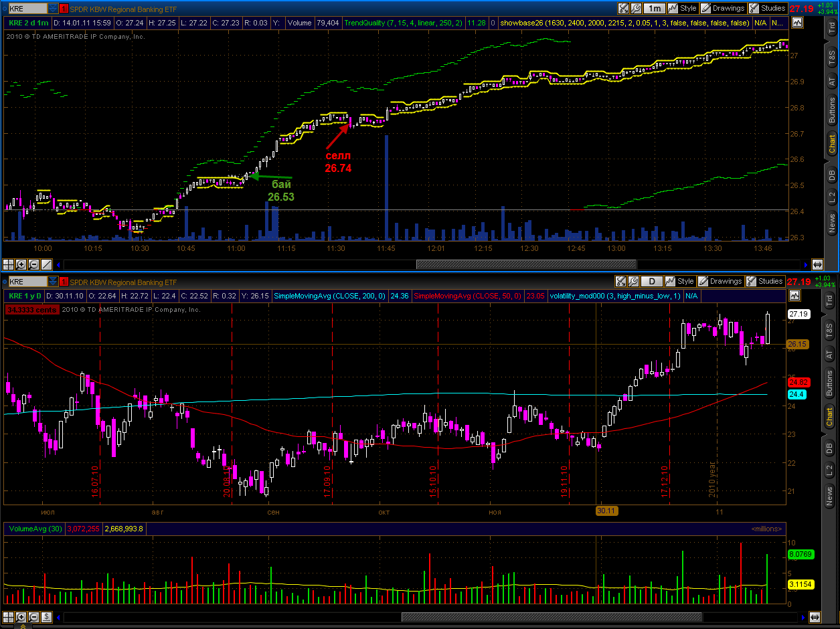Toggle the dollar sign button in lower chart
This screenshot has width=840, height=629.
[x=48, y=616]
